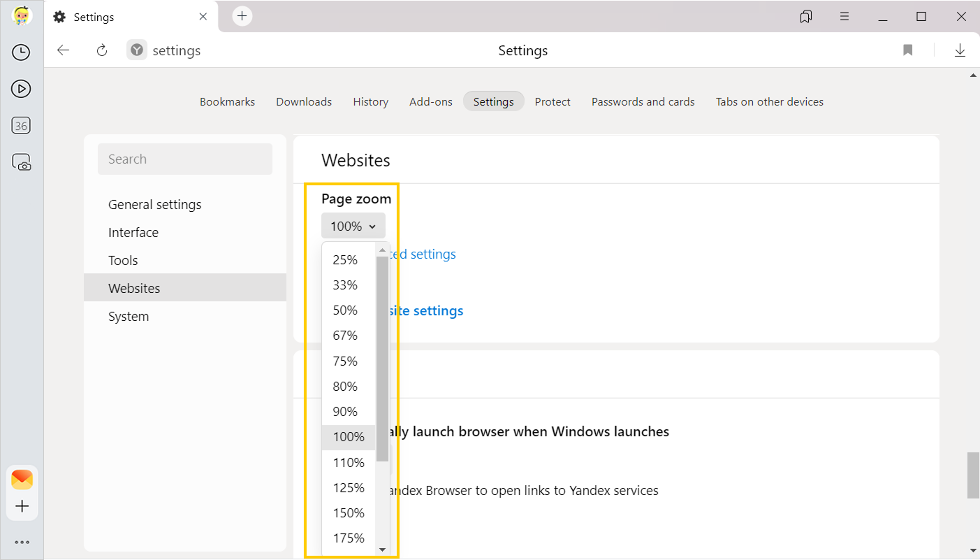Open the screenshot camera tool in sidebar
The width and height of the screenshot is (980, 560).
click(22, 162)
